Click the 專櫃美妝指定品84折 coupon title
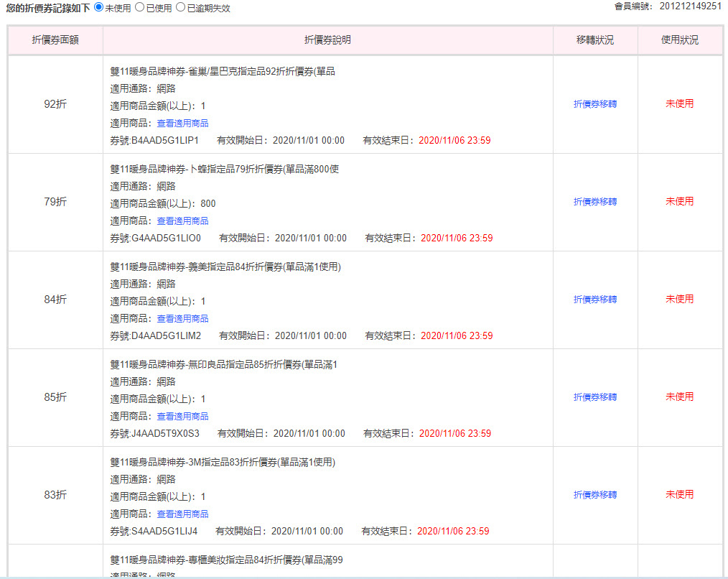 coord(226,560)
